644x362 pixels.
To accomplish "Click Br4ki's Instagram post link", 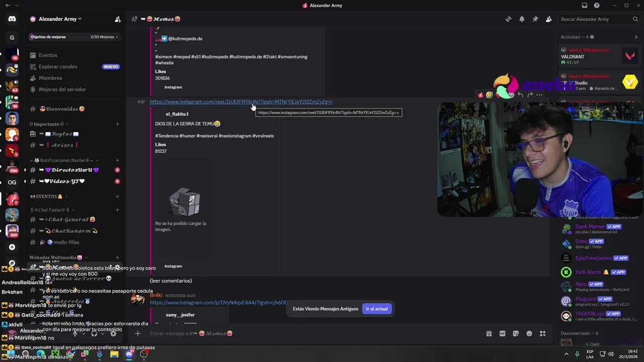I will coord(219,303).
